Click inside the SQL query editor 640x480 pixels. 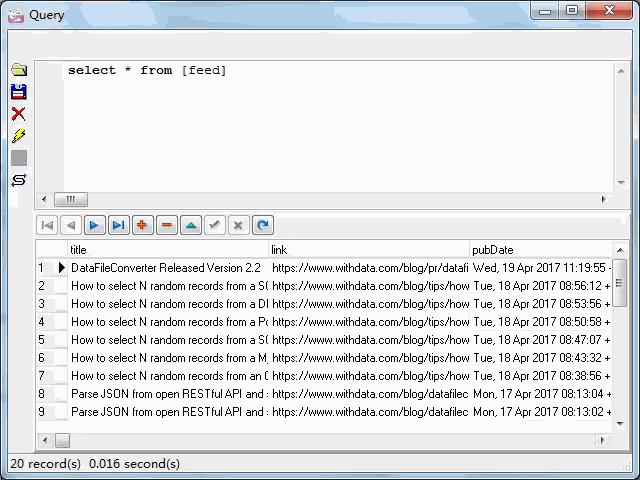pos(339,127)
